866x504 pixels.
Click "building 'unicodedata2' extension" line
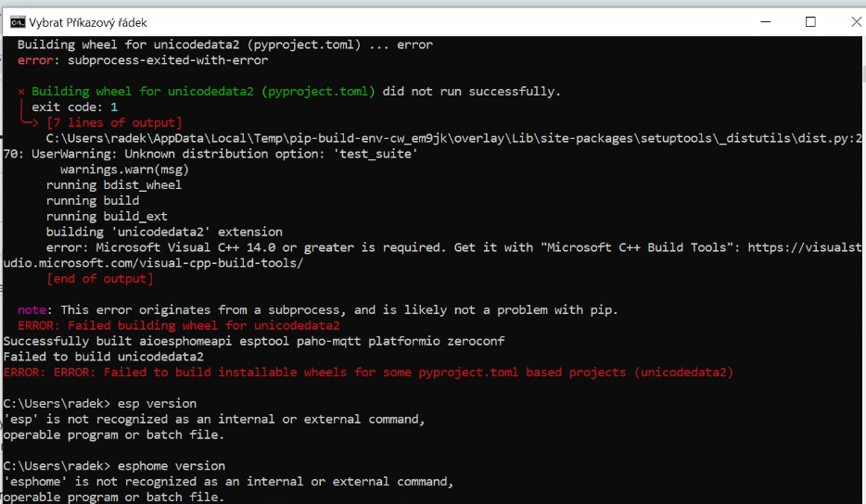pos(164,232)
